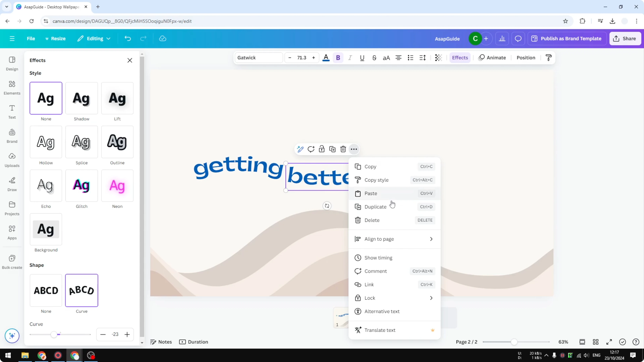Click Publish as Brand Template
Image resolution: width=644 pixels, height=362 pixels.
coord(567,38)
